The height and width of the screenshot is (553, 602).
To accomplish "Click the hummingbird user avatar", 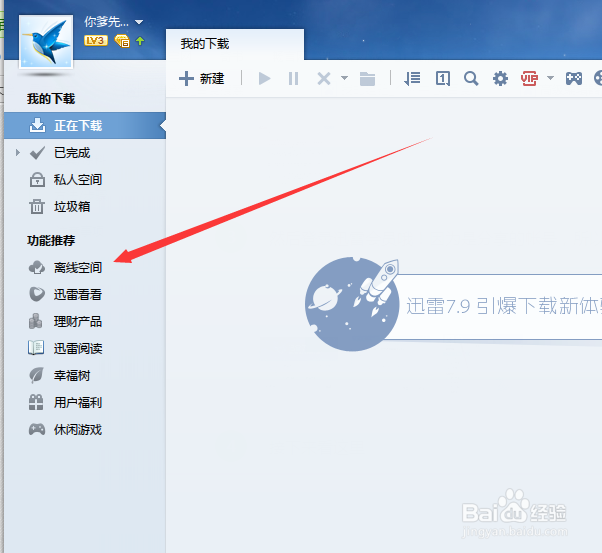I will (46, 42).
